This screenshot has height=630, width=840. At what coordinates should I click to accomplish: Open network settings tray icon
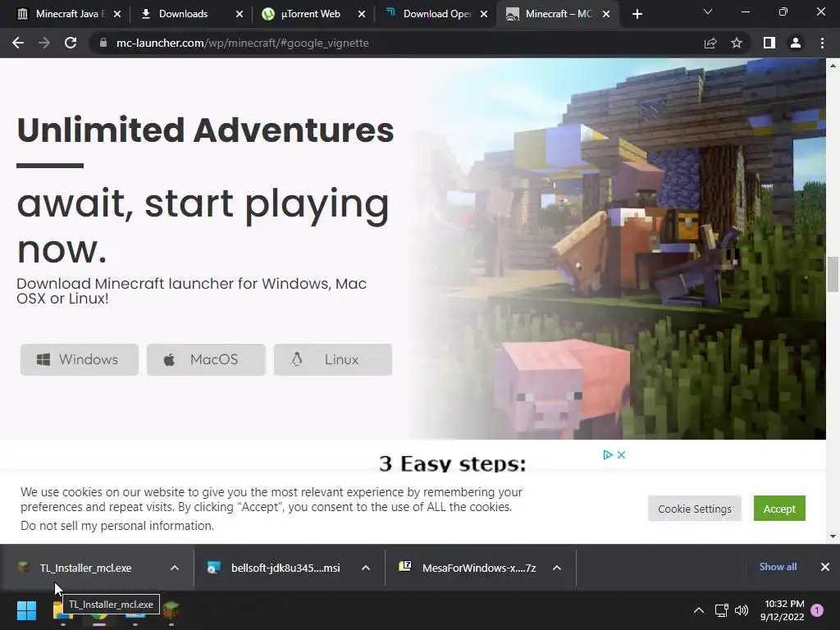pyautogui.click(x=721, y=609)
